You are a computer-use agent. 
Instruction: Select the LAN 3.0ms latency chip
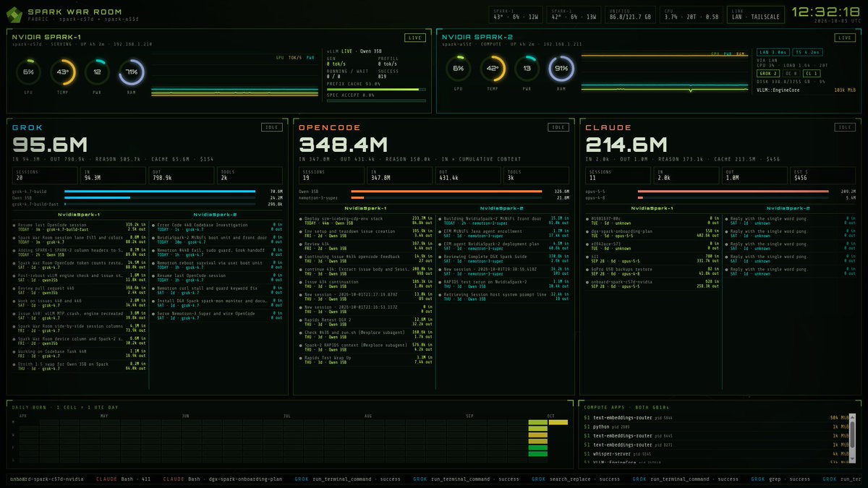[x=773, y=52]
